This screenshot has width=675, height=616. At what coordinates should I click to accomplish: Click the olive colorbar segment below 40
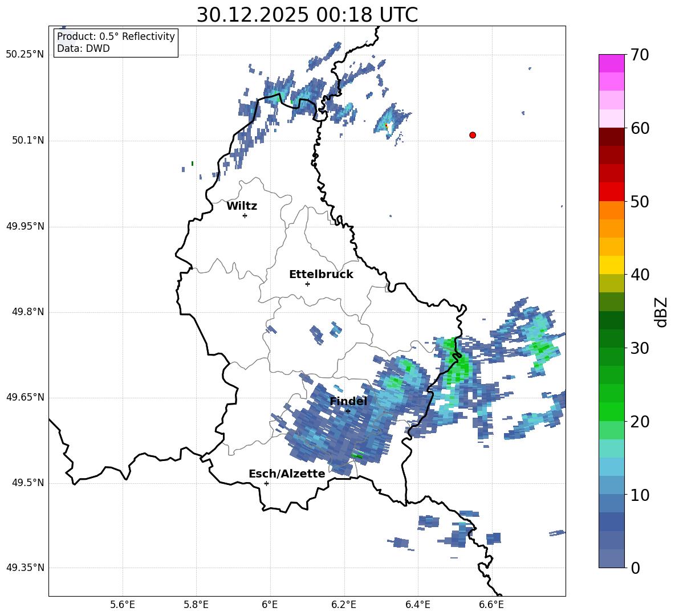[x=612, y=283]
